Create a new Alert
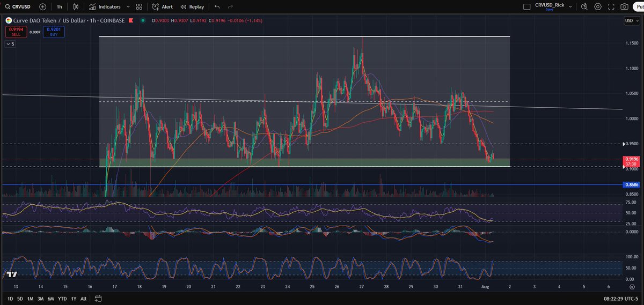644x305 pixels. point(162,6)
